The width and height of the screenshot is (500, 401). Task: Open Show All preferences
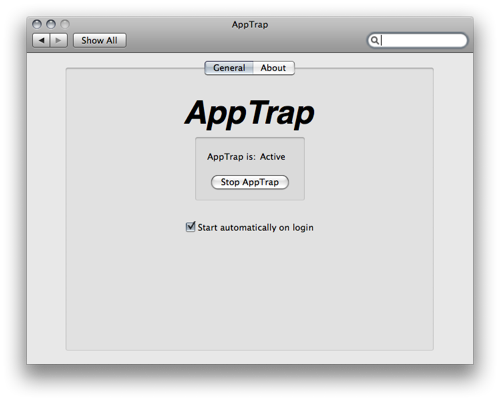tap(100, 41)
